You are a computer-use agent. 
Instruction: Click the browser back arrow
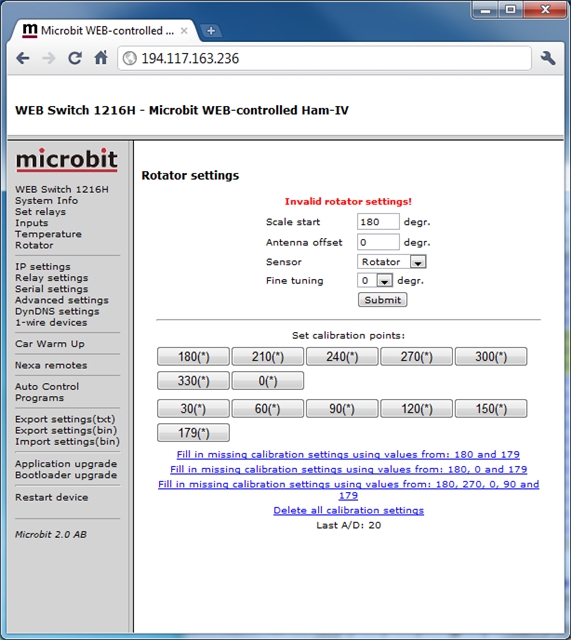[23, 58]
